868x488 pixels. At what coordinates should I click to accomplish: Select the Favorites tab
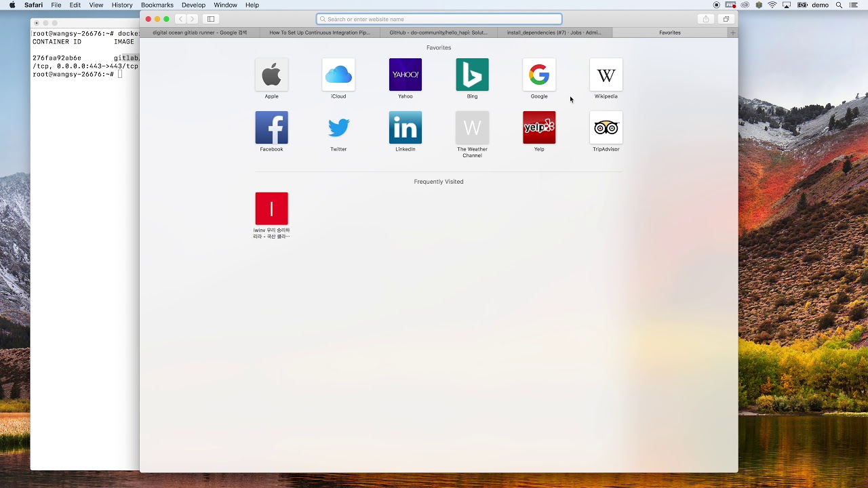tap(670, 33)
